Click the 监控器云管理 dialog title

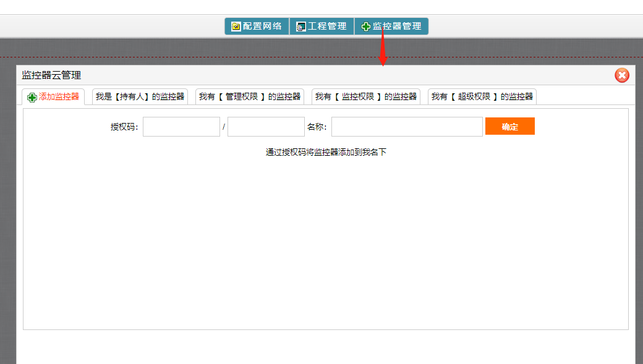tap(51, 75)
